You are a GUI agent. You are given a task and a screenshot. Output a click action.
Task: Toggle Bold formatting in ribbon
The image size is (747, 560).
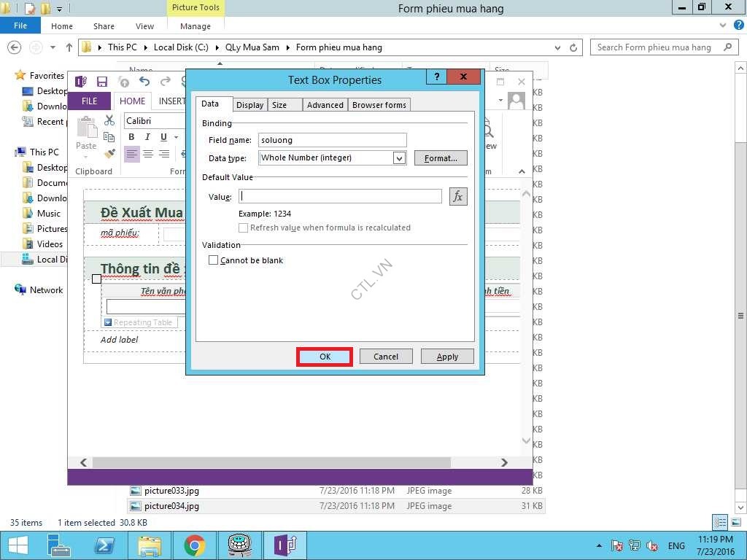[131, 137]
